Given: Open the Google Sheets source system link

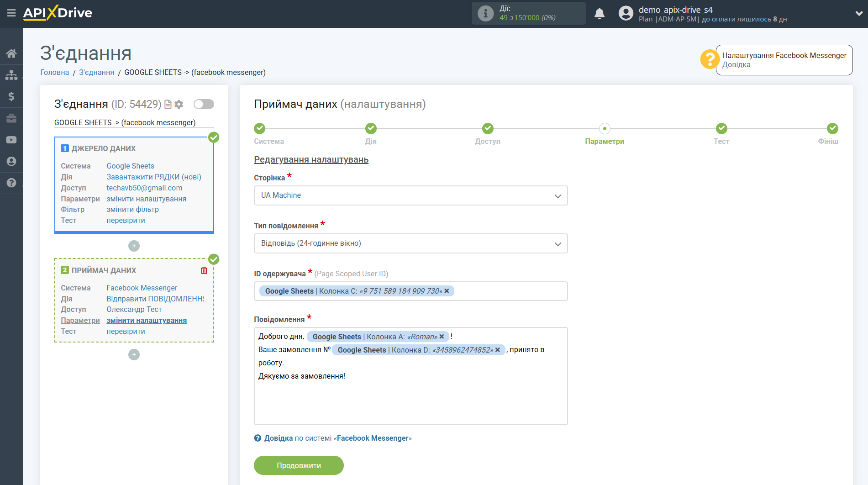Looking at the screenshot, I should 130,166.
